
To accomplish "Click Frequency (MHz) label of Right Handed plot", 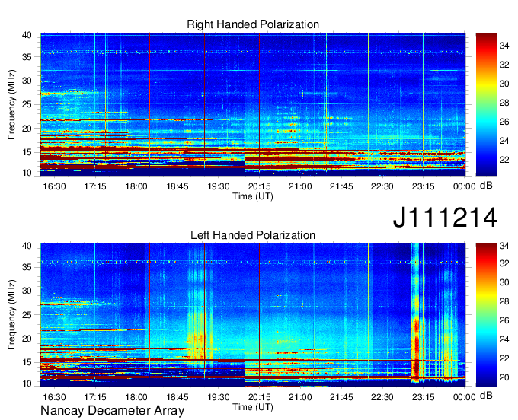I will [x=11, y=104].
